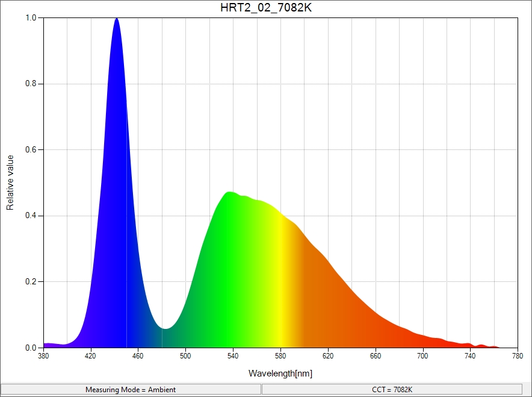The image size is (532, 397).
Task: Click the orange region near 620 nm
Action: pyautogui.click(x=327, y=301)
